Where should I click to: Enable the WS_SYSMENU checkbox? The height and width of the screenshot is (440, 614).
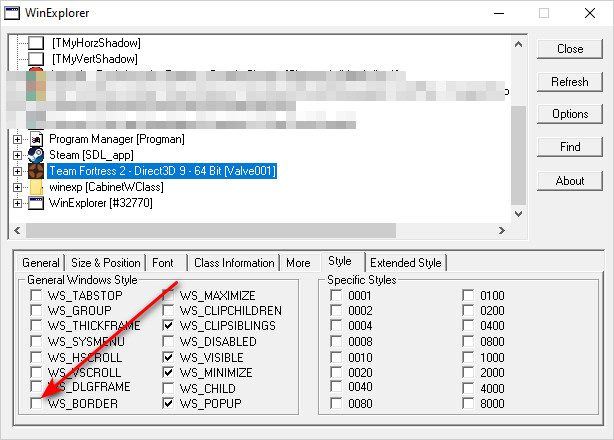click(36, 341)
